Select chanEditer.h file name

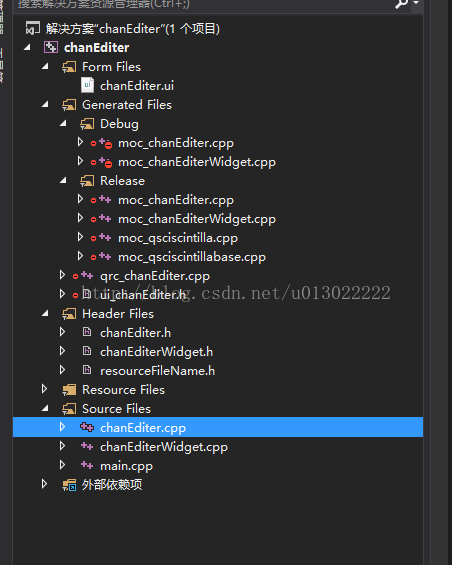click(136, 333)
